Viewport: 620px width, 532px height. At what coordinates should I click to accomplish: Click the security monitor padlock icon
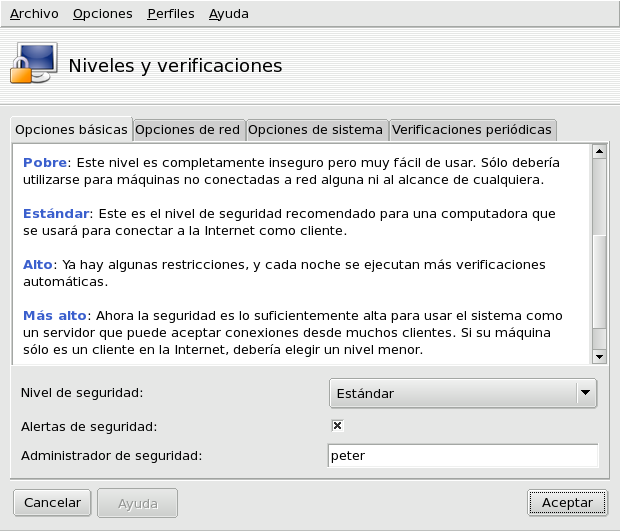[34, 63]
